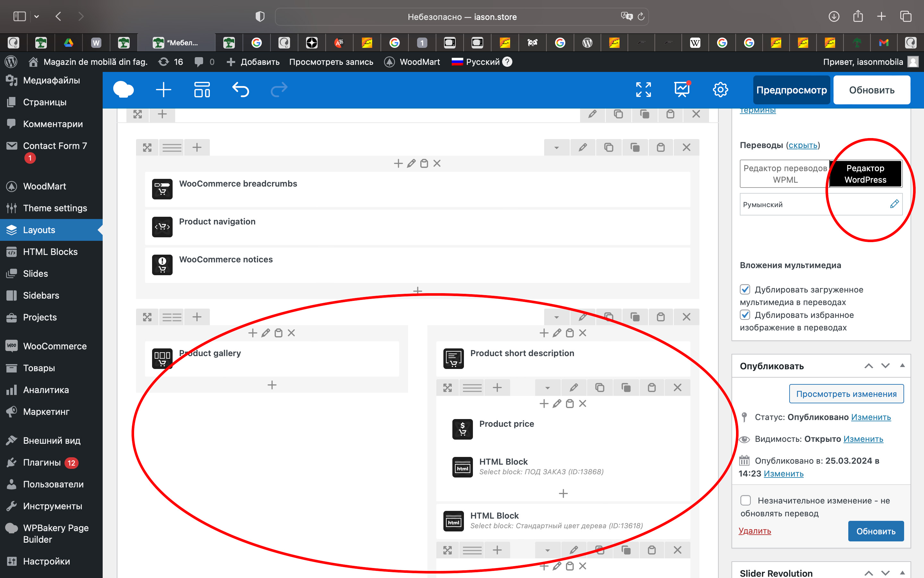The height and width of the screenshot is (578, 924).
Task: Click HTML Block Стандартный цвет дерева icon
Action: [x=454, y=521]
